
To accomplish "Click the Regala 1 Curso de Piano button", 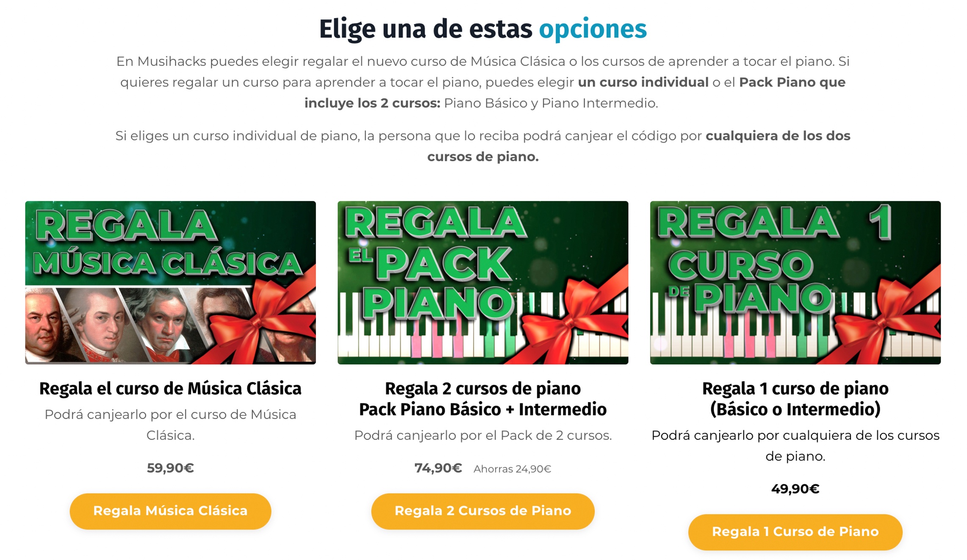I will [795, 532].
